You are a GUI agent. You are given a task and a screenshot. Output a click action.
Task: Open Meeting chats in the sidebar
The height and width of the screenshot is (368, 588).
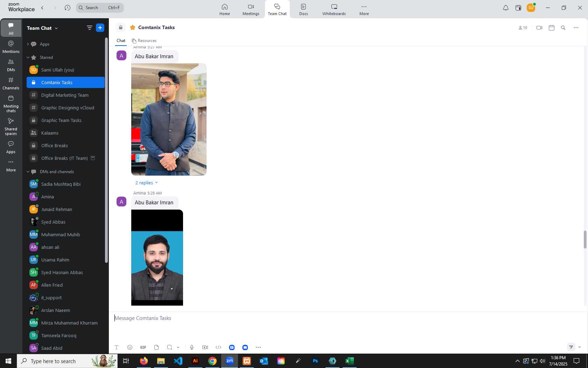pos(11,104)
